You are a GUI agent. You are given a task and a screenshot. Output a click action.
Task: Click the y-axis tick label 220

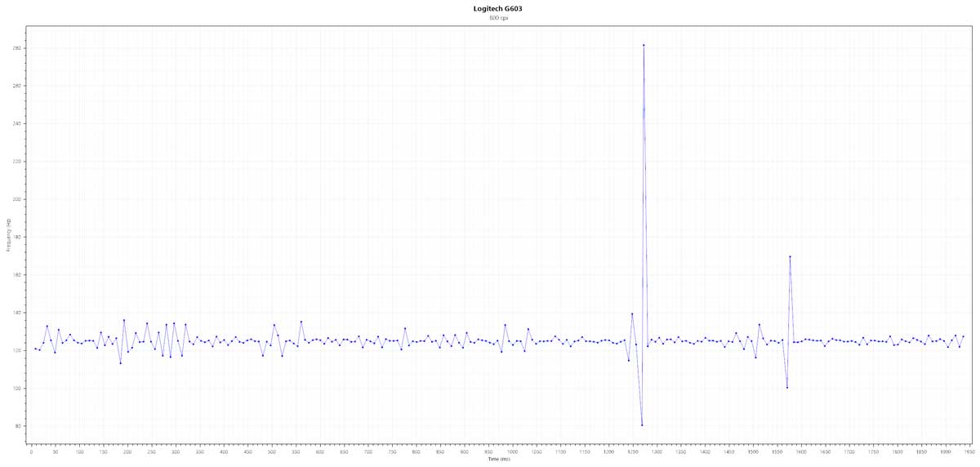19,162
